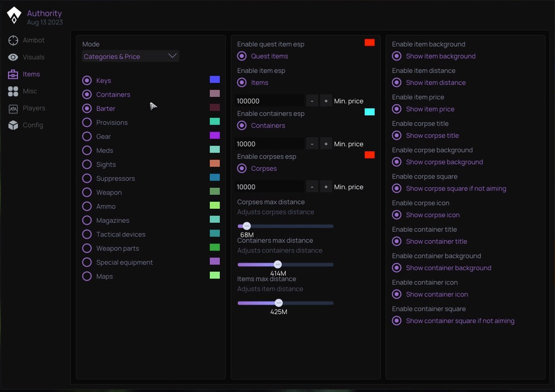Click the items min price field showing 100000
This screenshot has height=392, width=555.
pyautogui.click(x=270, y=101)
